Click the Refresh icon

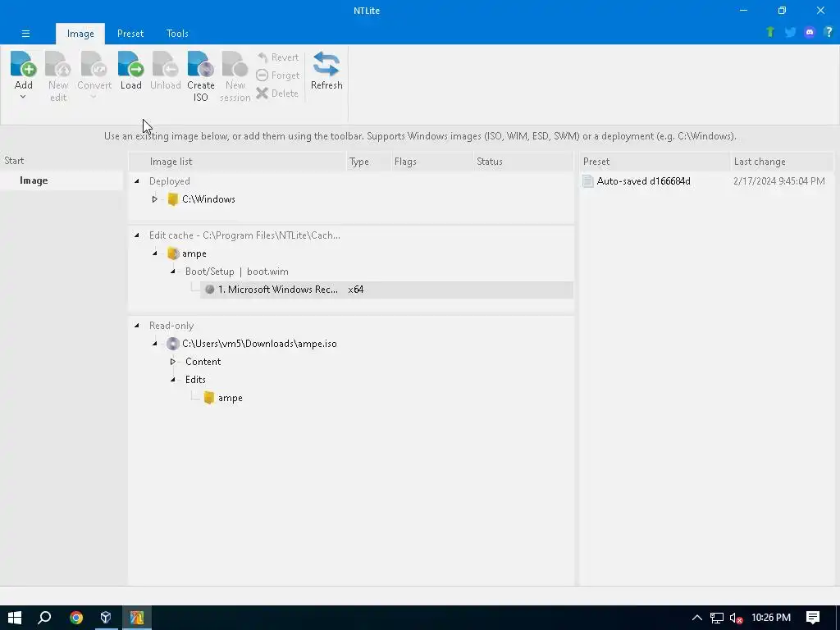coord(326,64)
